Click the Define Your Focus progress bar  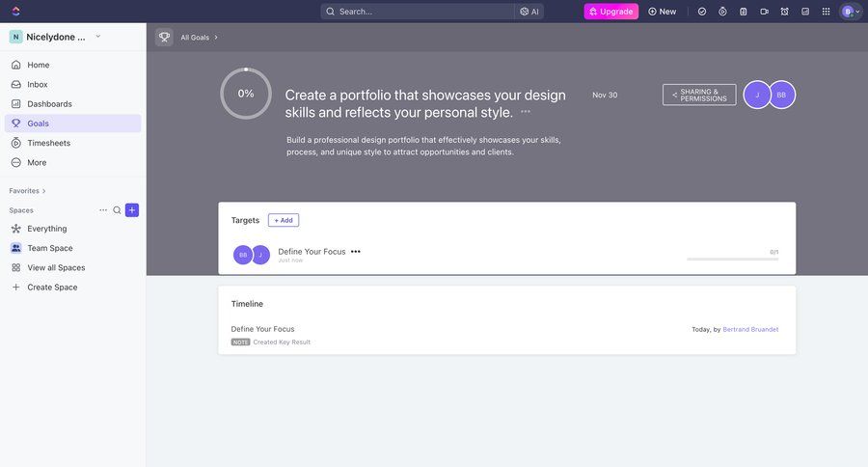point(731,259)
